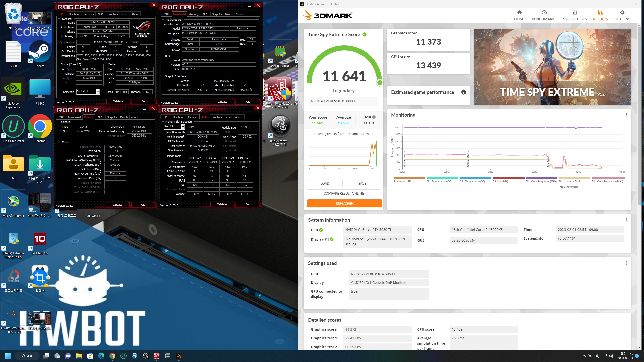Show hidden system tray icons chevron

coord(584,356)
